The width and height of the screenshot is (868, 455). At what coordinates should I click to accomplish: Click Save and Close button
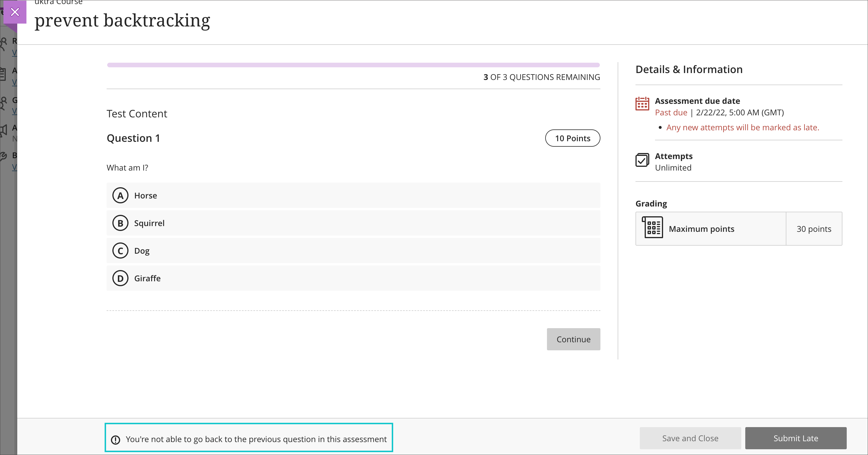[x=690, y=438]
